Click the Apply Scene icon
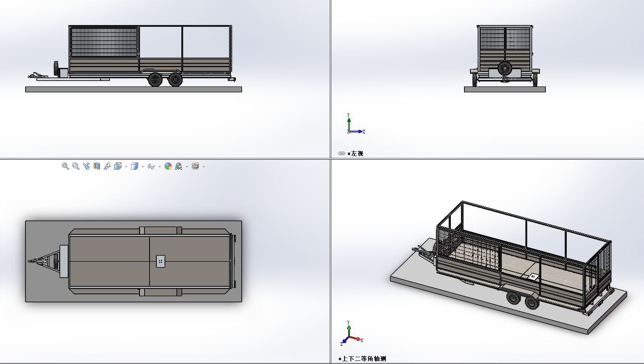644x364 pixels. point(179,167)
